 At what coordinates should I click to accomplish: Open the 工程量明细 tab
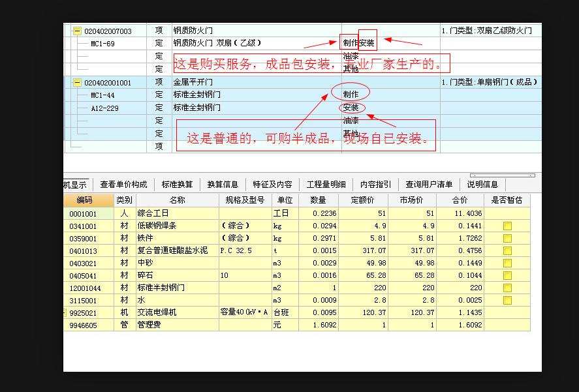click(x=326, y=184)
